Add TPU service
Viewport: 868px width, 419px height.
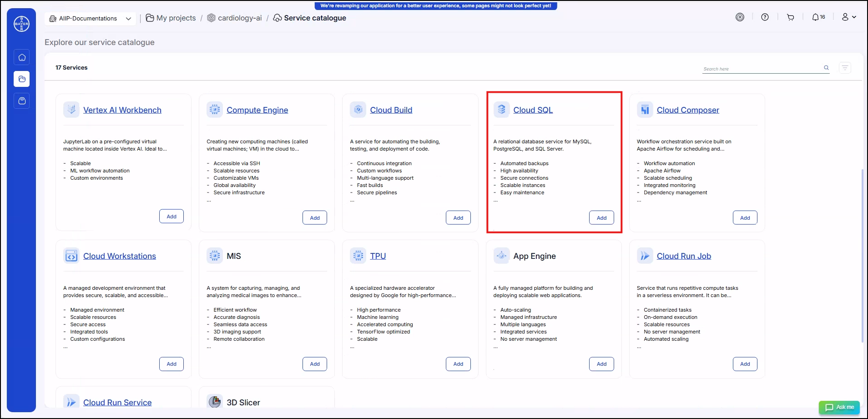pos(458,364)
